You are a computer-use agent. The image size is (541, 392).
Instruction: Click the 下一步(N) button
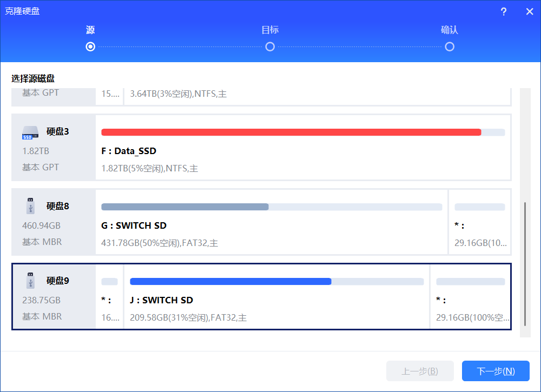coord(496,371)
